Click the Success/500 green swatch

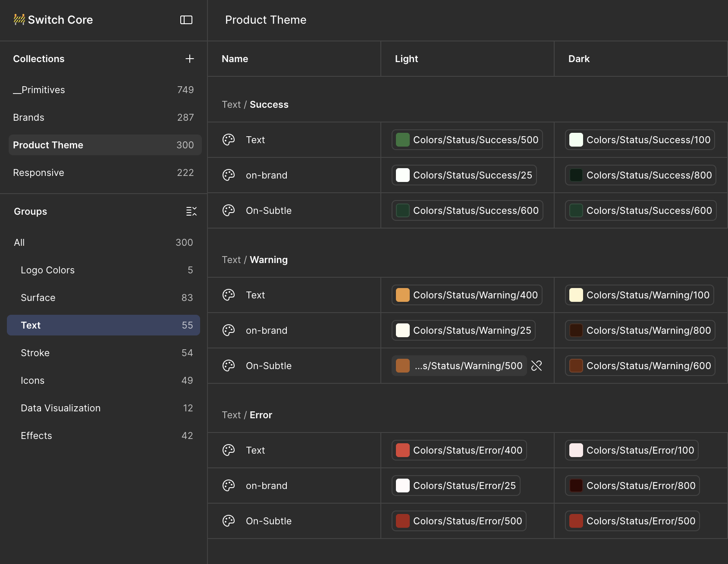[x=403, y=140]
